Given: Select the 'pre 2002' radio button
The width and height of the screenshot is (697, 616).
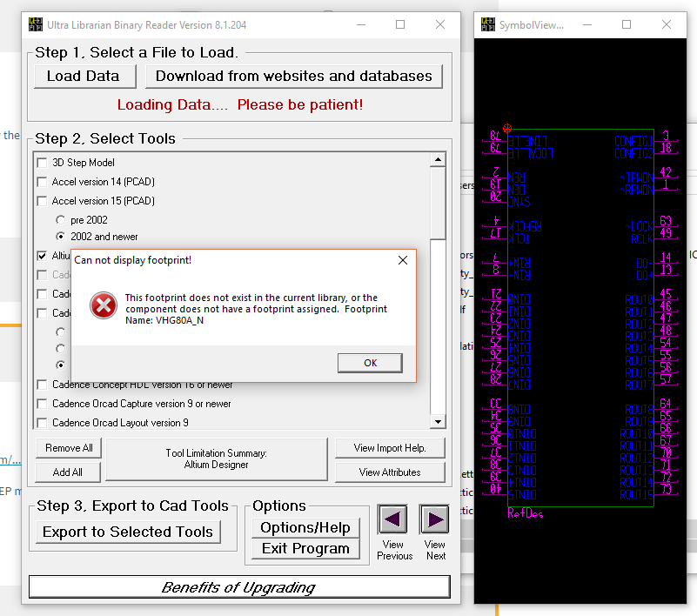Looking at the screenshot, I should click(x=60, y=220).
